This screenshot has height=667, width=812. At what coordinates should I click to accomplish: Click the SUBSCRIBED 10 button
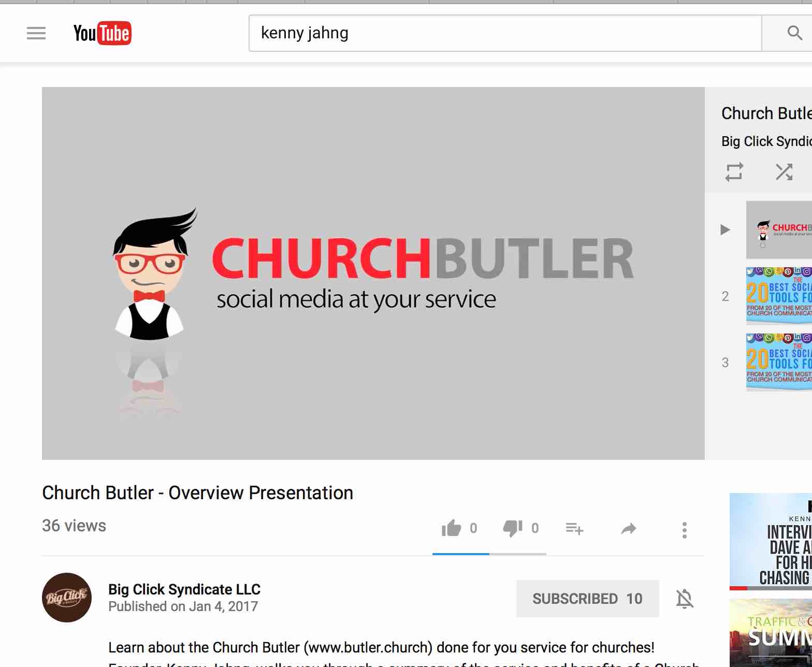click(x=587, y=599)
